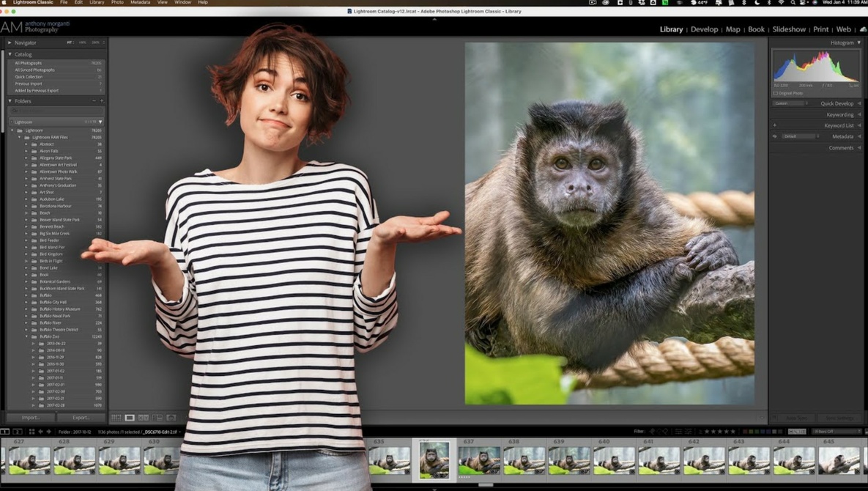868x491 pixels.
Task: Open the Slideshow module
Action: (789, 29)
